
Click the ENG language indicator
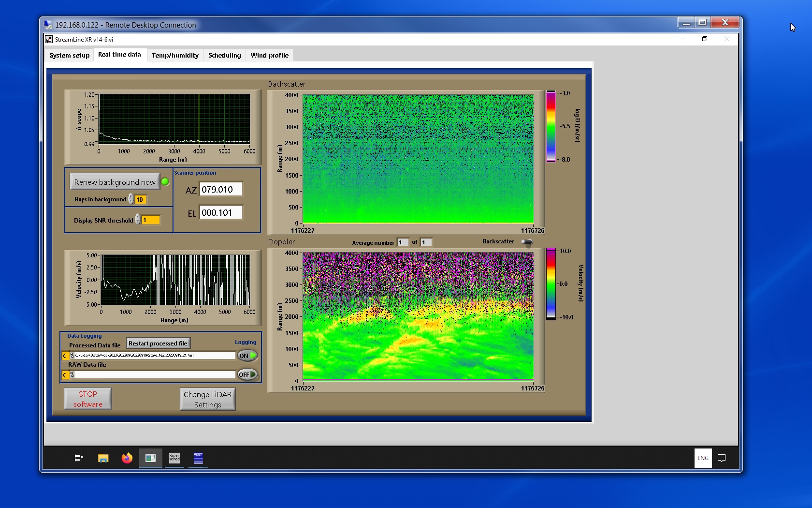tap(703, 458)
